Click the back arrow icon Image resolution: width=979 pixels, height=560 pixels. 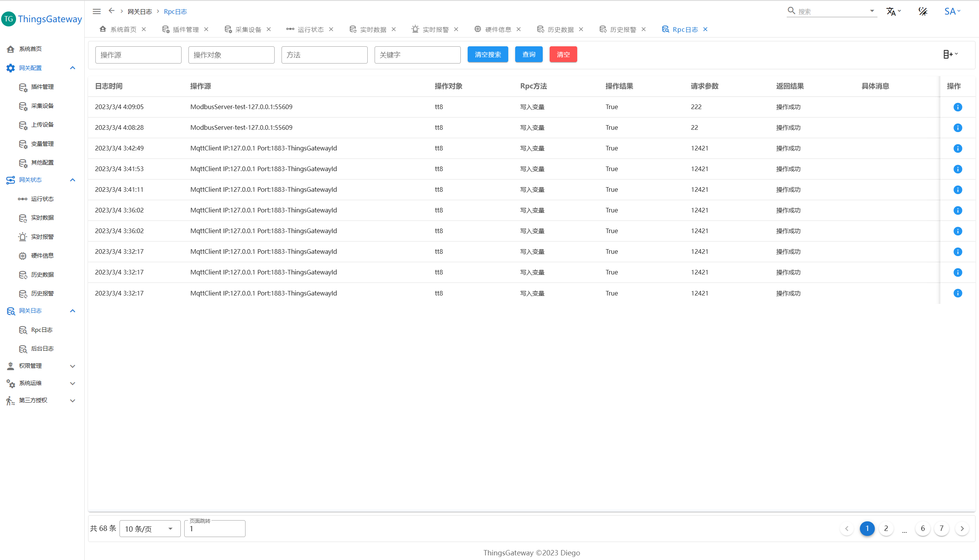pyautogui.click(x=111, y=11)
